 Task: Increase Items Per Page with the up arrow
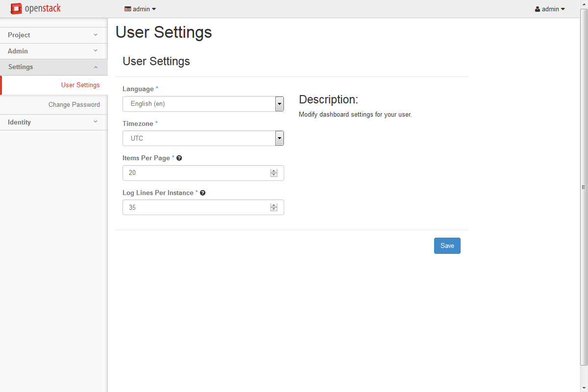pos(274,171)
